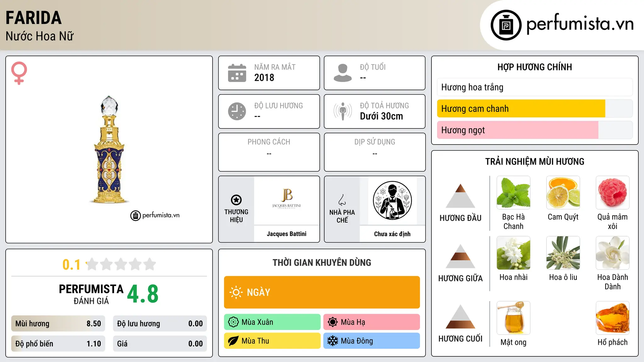This screenshot has height=362, width=644.
Task: Click the Hoa ô liu note label
Action: click(563, 277)
